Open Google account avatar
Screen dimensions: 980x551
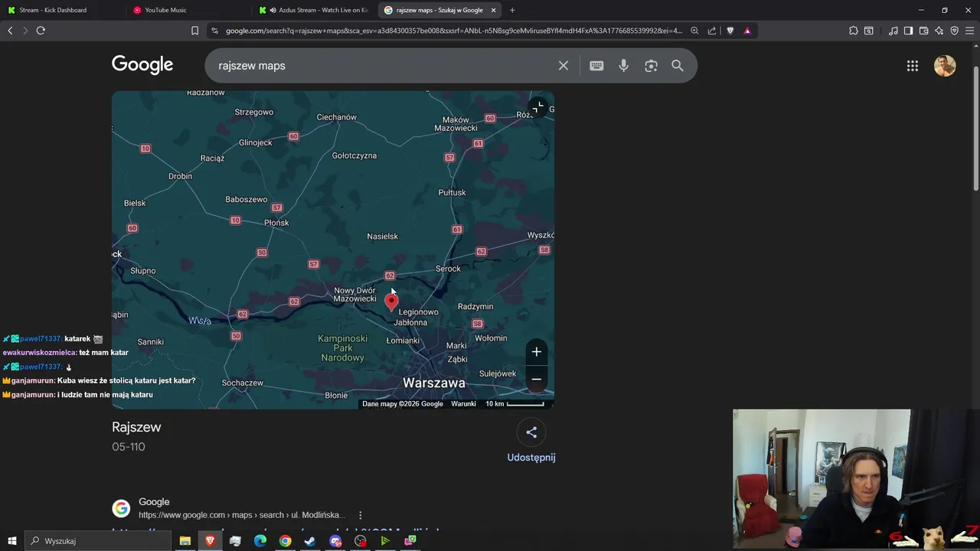(x=945, y=66)
